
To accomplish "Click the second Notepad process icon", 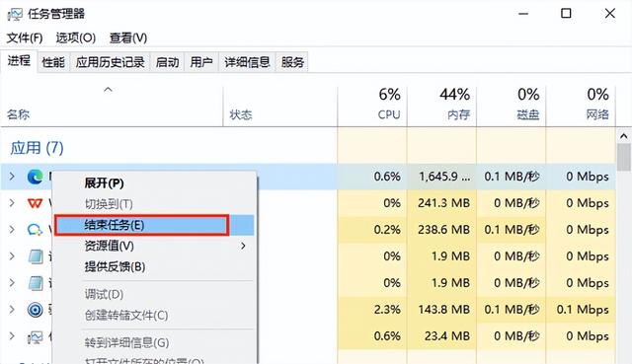I will click(x=36, y=283).
